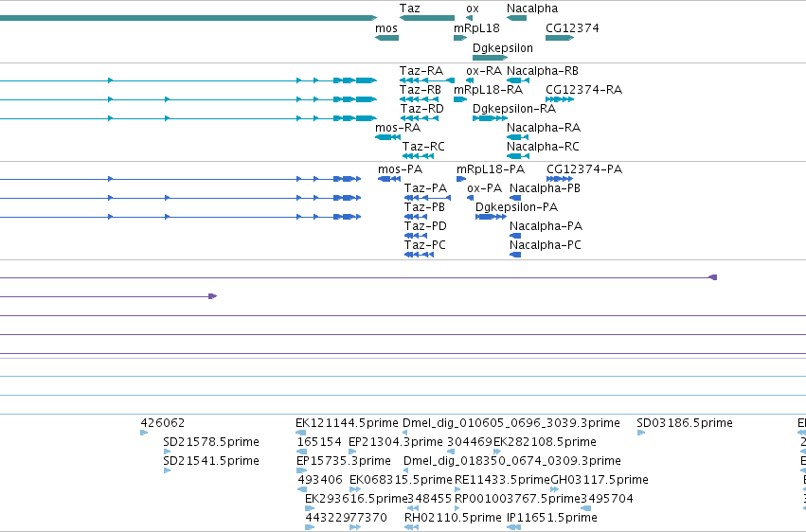Image resolution: width=806 pixels, height=532 pixels.
Task: Click purple left-pointing arrow ending top purple line
Action: pos(713,277)
